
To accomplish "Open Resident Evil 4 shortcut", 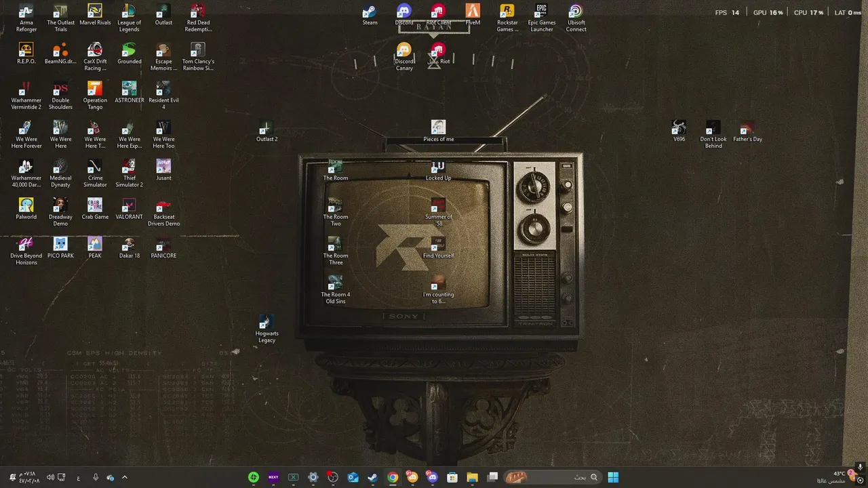I will [x=163, y=96].
